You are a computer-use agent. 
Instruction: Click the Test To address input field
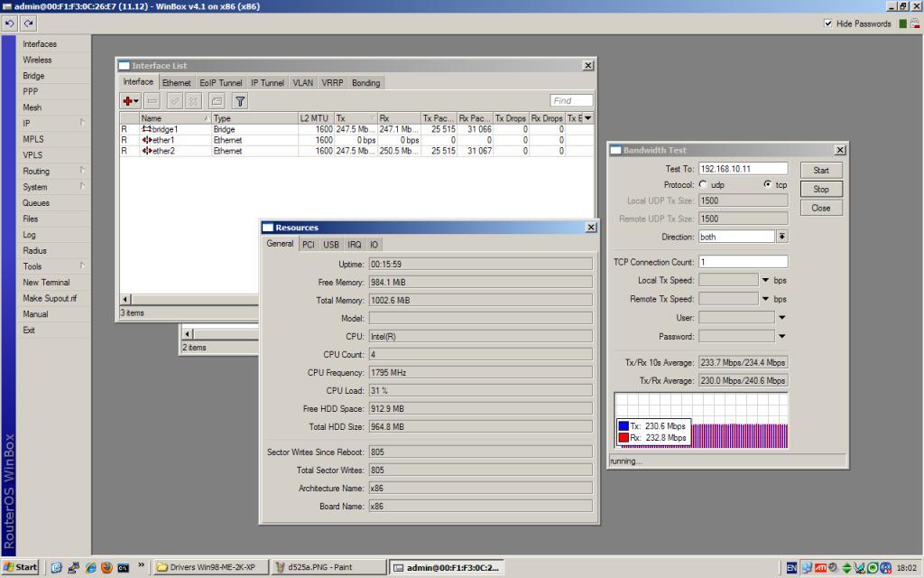coord(742,169)
